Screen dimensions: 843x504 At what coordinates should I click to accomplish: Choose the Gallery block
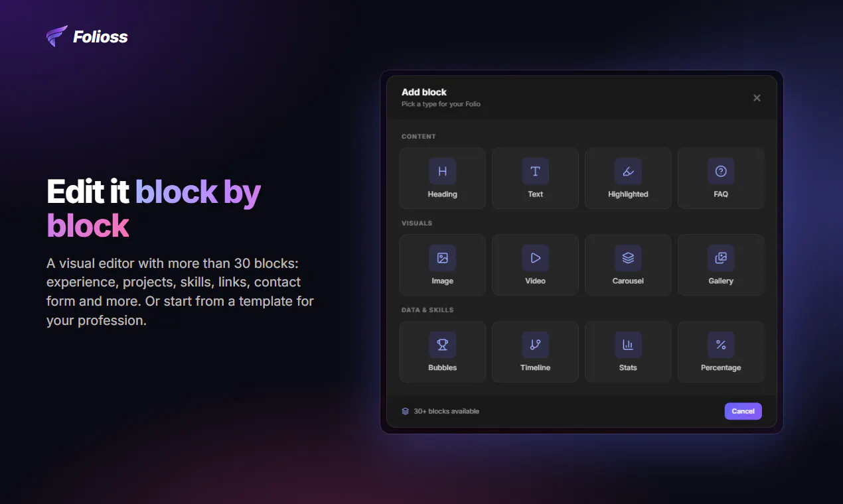tap(721, 265)
